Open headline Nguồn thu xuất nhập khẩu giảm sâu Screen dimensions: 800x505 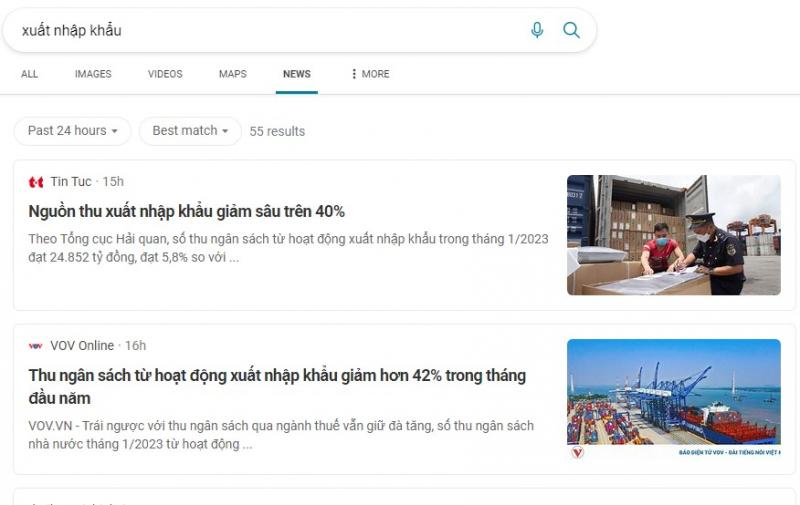point(187,211)
